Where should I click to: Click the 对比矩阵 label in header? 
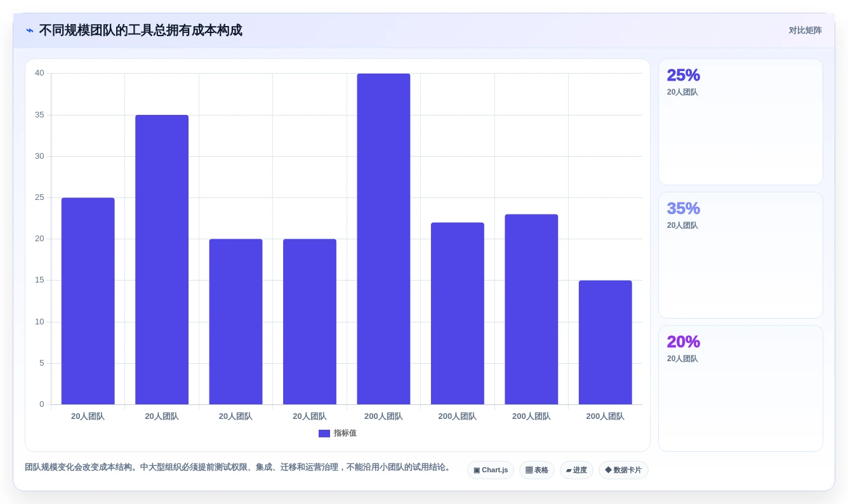click(805, 30)
